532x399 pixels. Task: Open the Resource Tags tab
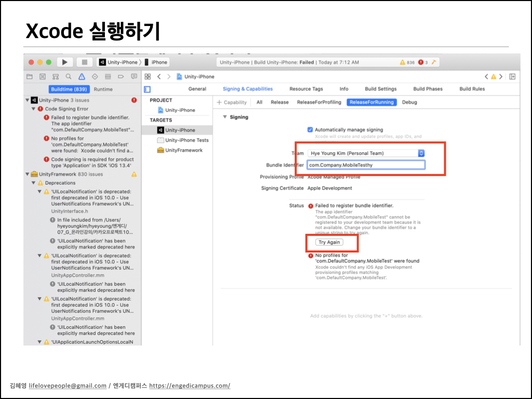pos(306,89)
